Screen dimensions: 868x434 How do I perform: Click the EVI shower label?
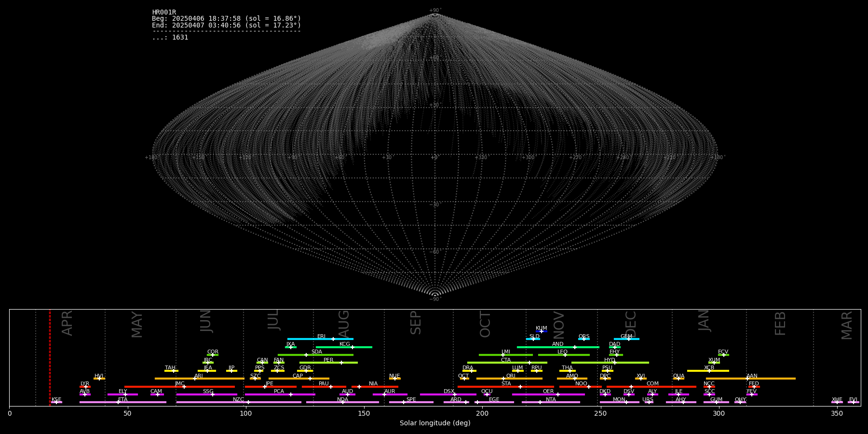click(x=853, y=400)
